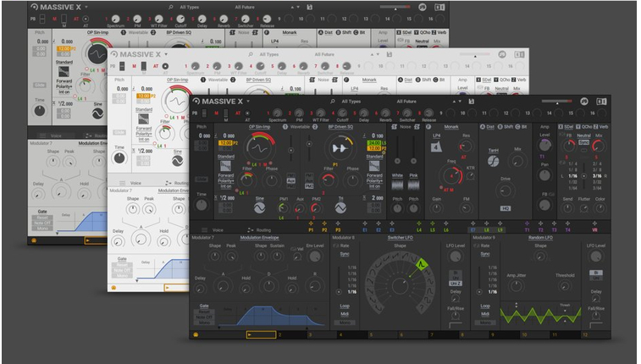Click the White noise waveform thumbnail
Image resolution: width=641 pixels, height=364 pixels.
pos(397,185)
